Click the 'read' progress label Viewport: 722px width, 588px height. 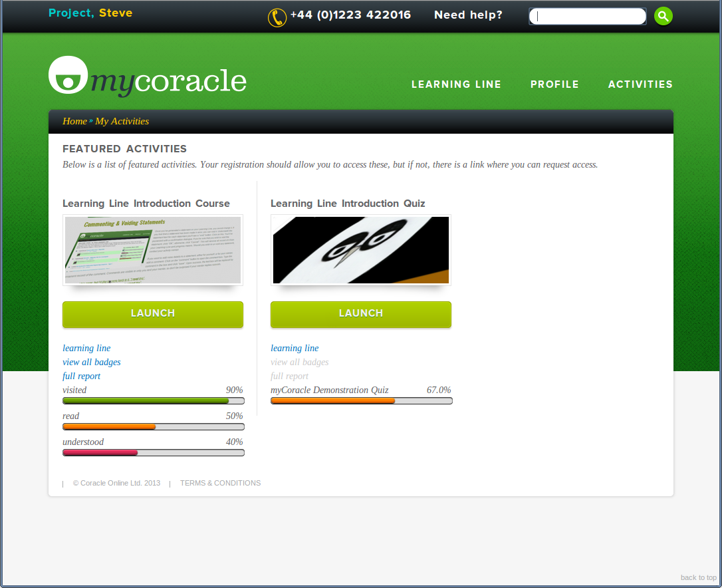click(x=71, y=416)
